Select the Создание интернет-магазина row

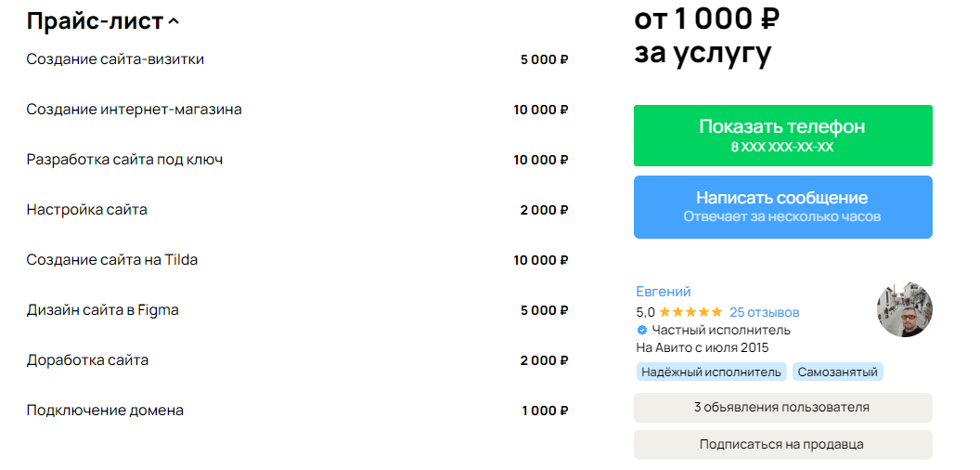click(298, 110)
